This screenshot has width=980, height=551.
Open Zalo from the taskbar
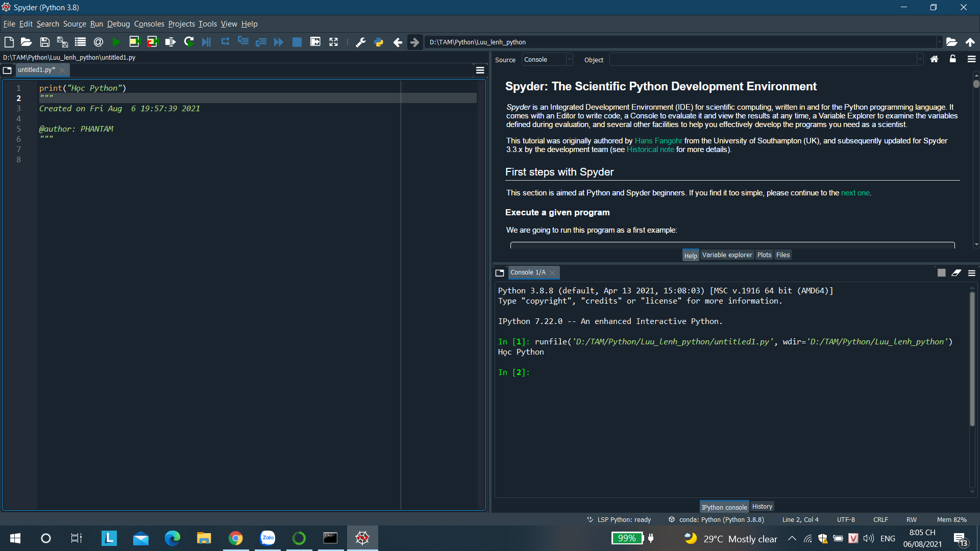tap(267, 538)
